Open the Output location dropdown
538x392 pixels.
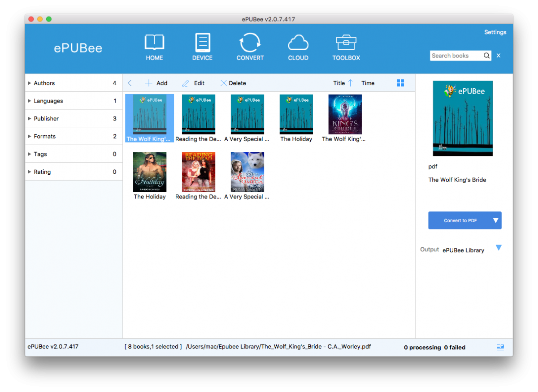[x=499, y=248]
